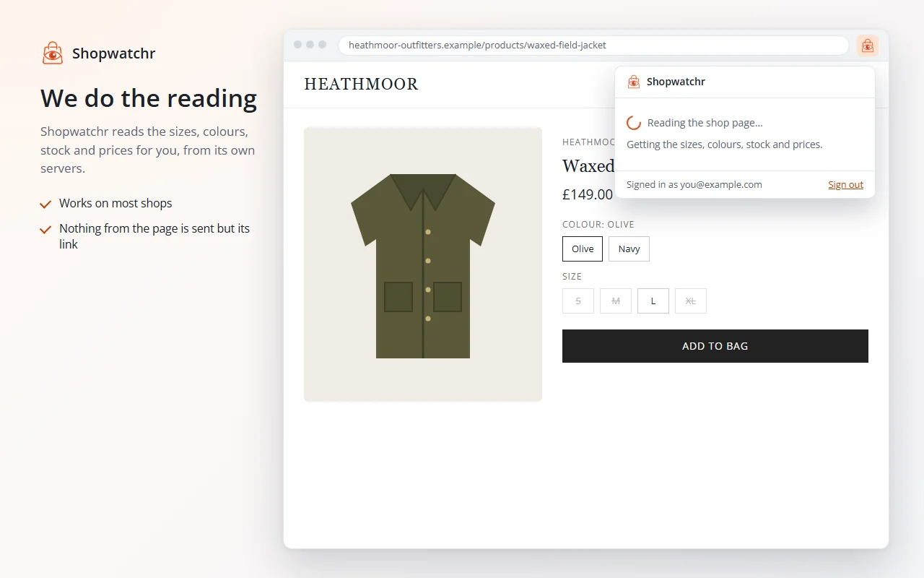This screenshot has height=578, width=924.
Task: Select the Olive colour option
Action: (x=583, y=249)
